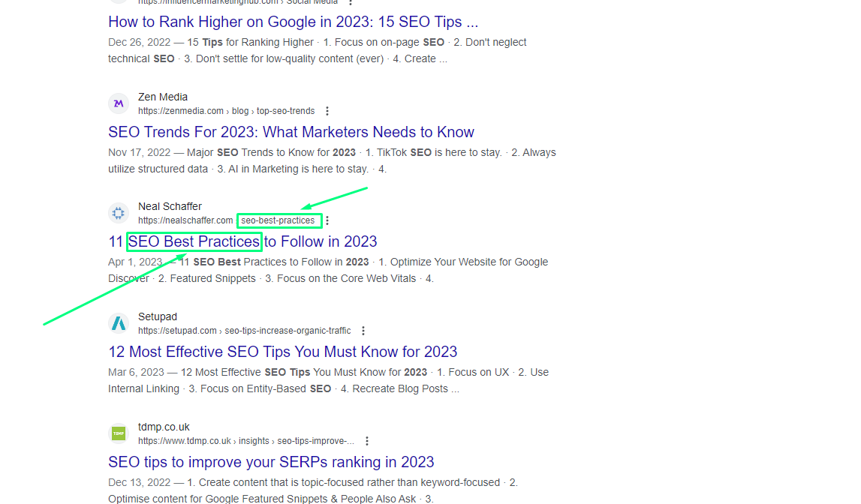The height and width of the screenshot is (504, 861).
Task: Click the nealschaffer.com URL text
Action: tap(185, 220)
